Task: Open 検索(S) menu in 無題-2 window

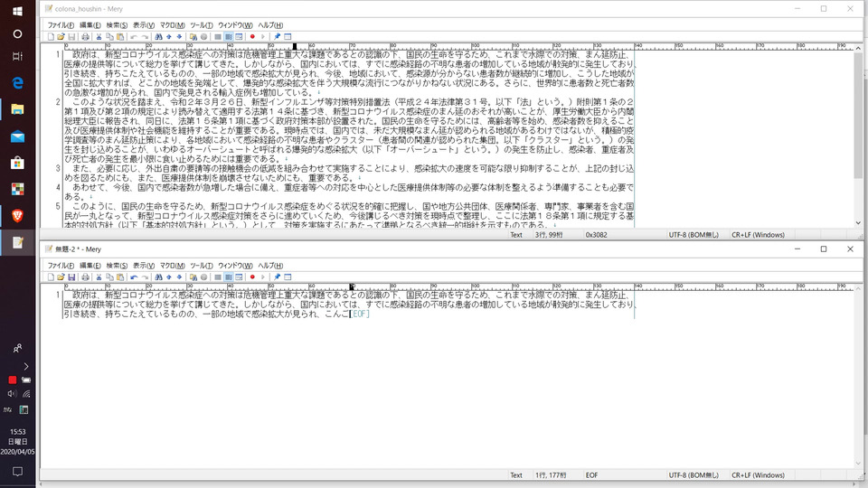Action: click(117, 266)
